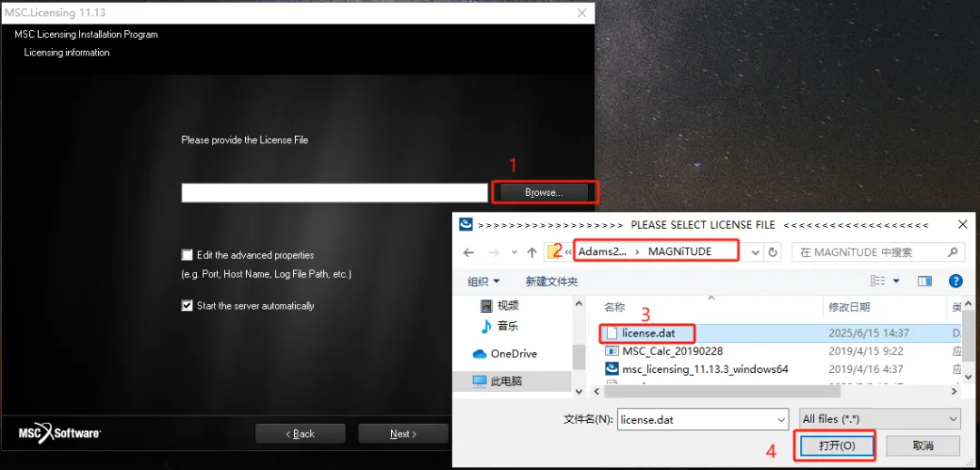Select the MSC_Calc_20190228 file
The height and width of the screenshot is (470, 980).
coord(672,351)
